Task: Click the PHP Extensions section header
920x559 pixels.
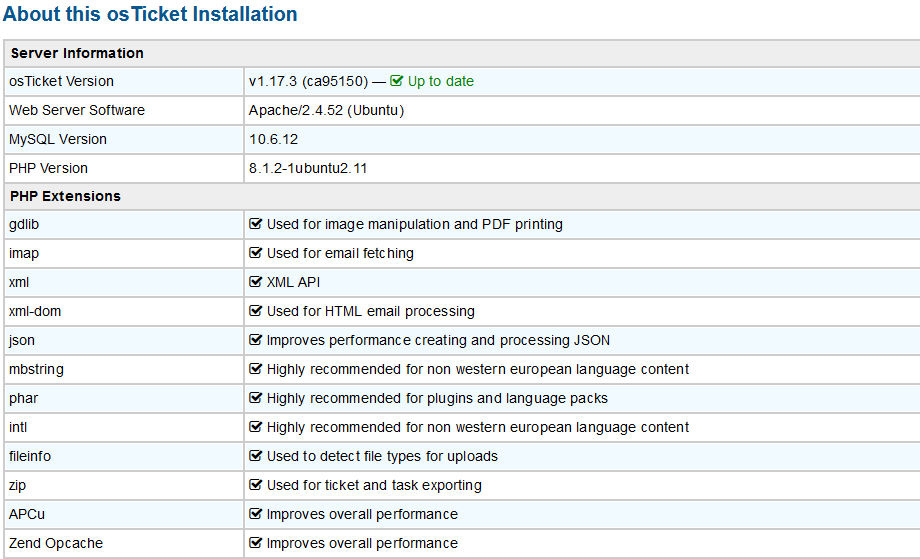Action: pyautogui.click(x=65, y=196)
